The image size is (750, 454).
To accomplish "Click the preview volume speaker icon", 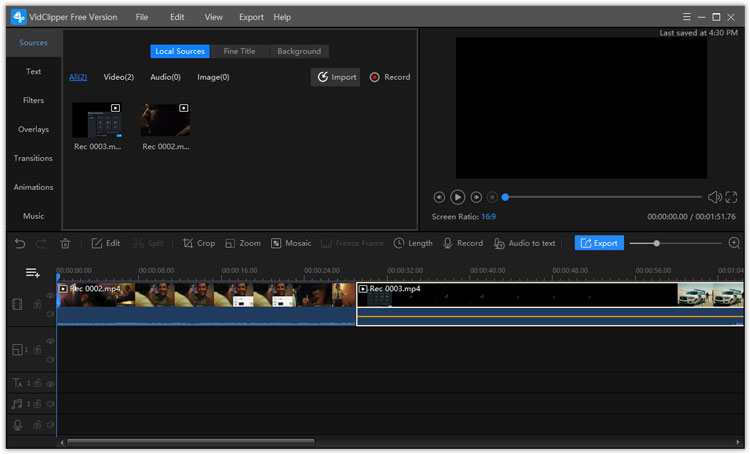I will pos(715,197).
